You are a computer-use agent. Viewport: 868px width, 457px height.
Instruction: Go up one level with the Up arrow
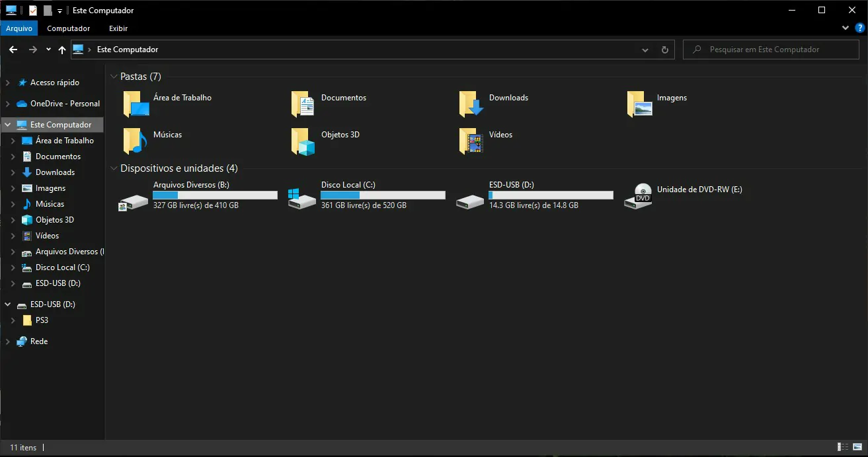pyautogui.click(x=62, y=50)
